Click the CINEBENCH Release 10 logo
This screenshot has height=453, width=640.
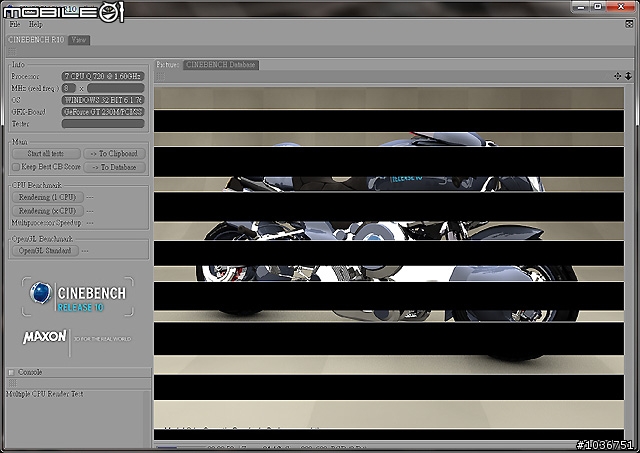click(78, 296)
